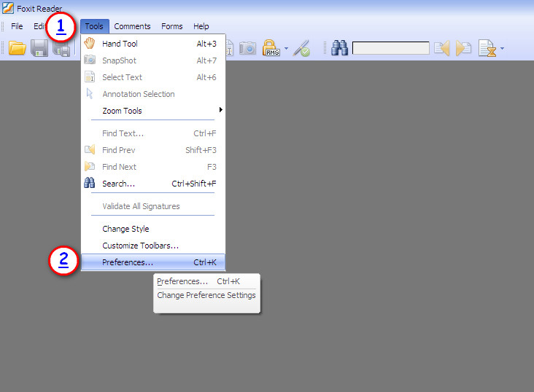Click Change Style in the Tools menu
The width and height of the screenshot is (534, 392).
(x=125, y=229)
